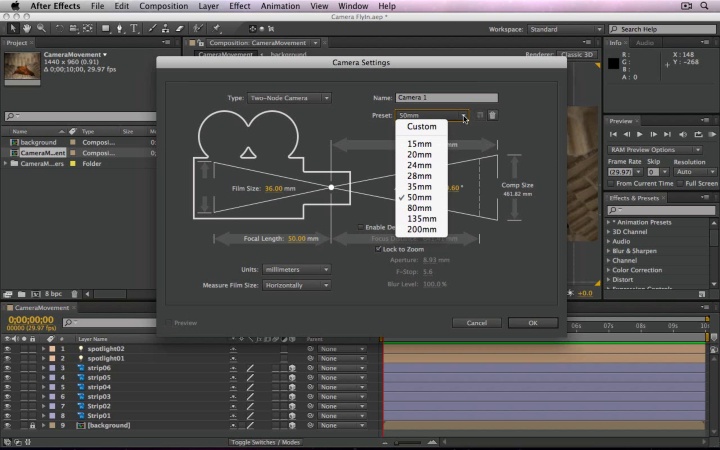Expand CameraM...ers folder in Project

[6, 163]
